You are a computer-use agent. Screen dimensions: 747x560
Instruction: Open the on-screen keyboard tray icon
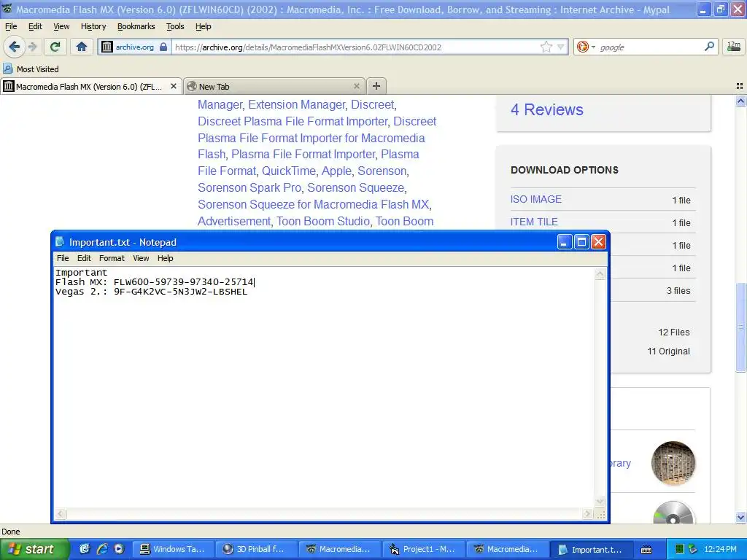(646, 550)
